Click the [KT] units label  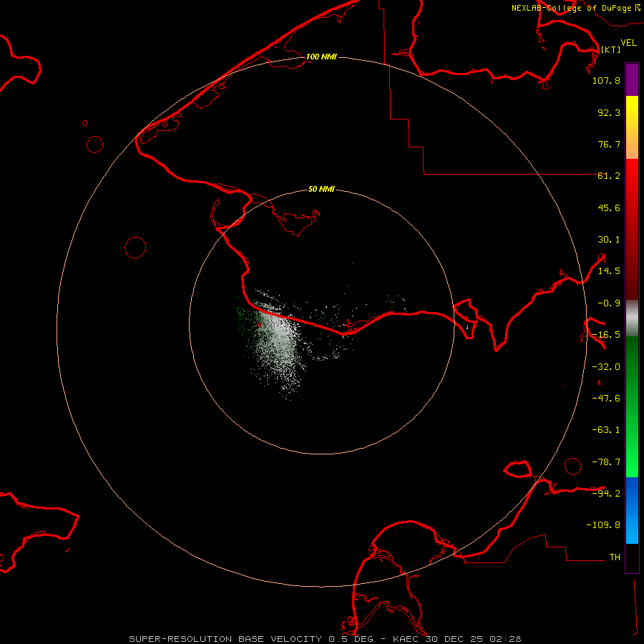click(x=610, y=49)
